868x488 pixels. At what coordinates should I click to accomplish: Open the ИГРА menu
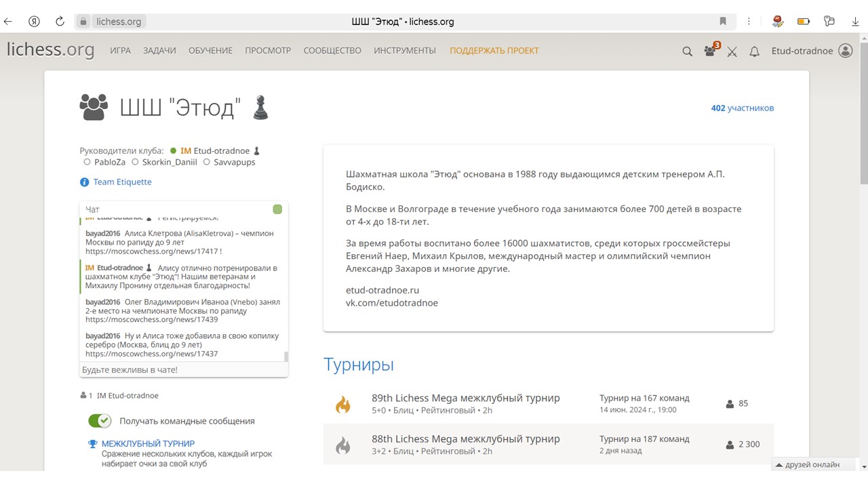120,51
